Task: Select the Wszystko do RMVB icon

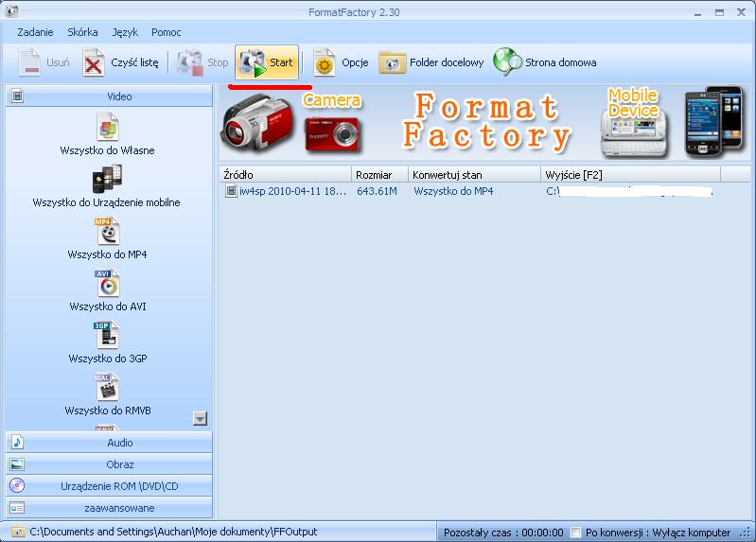Action: click(107, 387)
